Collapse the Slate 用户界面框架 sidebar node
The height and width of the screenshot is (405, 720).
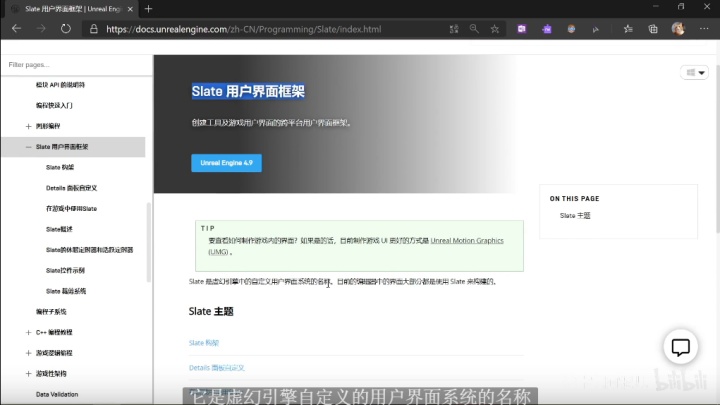click(28, 147)
